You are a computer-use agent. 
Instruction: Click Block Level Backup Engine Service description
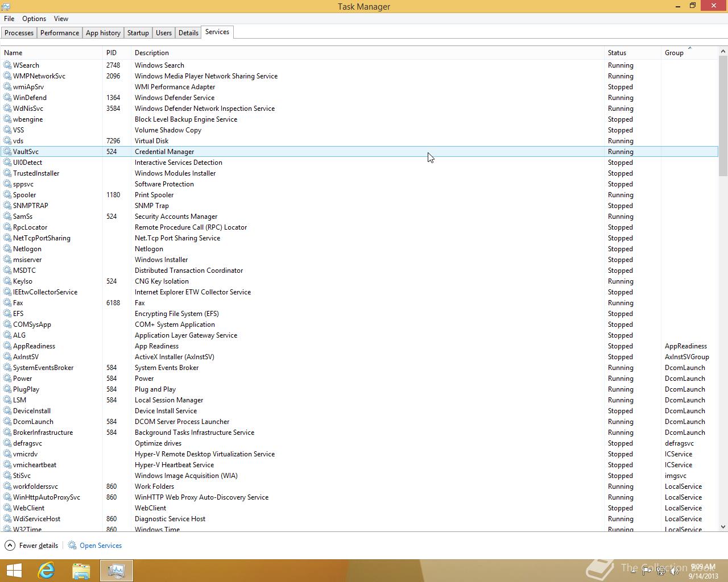tap(186, 119)
